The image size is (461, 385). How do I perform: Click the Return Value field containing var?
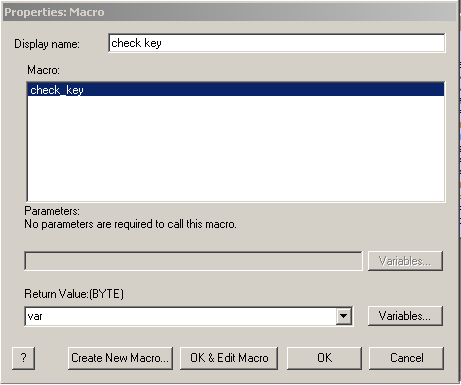point(180,316)
